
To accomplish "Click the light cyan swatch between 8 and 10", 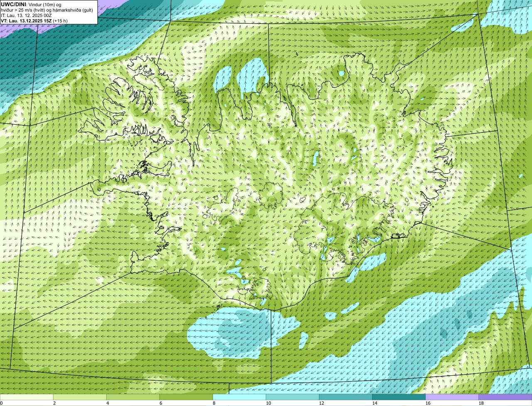I will tap(239, 397).
